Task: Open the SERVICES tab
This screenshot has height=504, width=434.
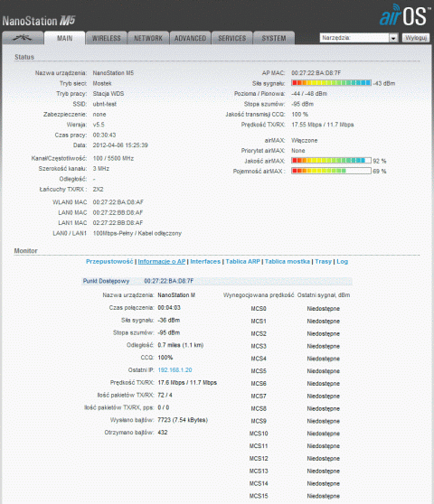Action: pos(232,38)
